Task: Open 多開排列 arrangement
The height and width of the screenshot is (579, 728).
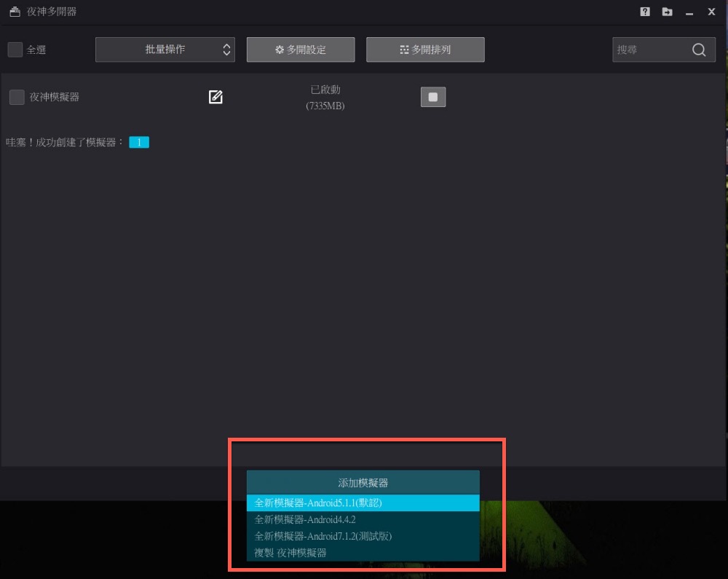Action: coord(425,50)
